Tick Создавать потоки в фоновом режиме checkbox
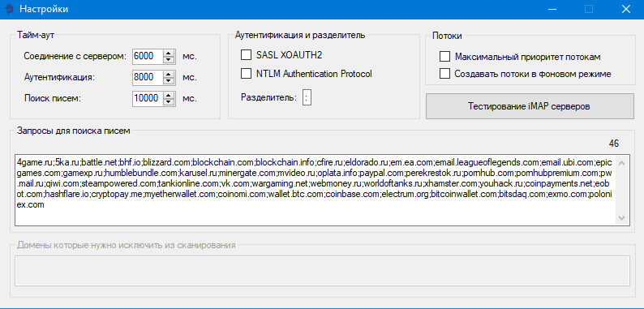The width and height of the screenshot is (644, 309). [x=444, y=74]
